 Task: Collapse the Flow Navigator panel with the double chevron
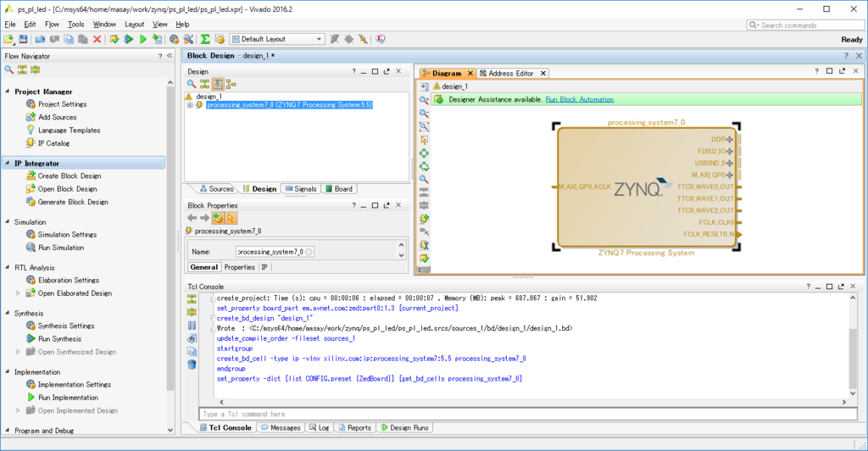(170, 56)
